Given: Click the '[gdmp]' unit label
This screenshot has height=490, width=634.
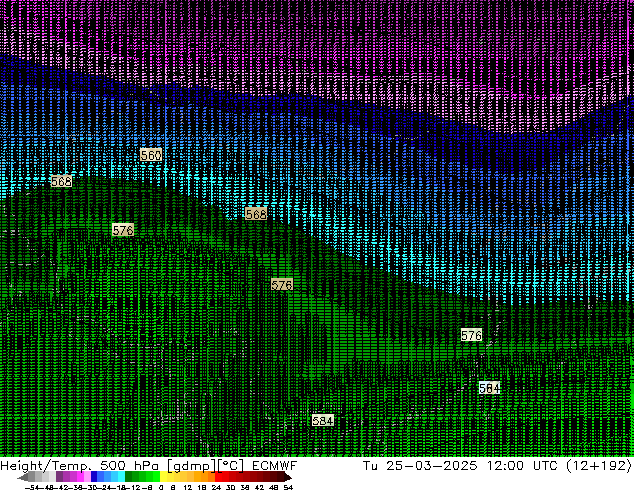Looking at the screenshot, I should [x=191, y=466].
